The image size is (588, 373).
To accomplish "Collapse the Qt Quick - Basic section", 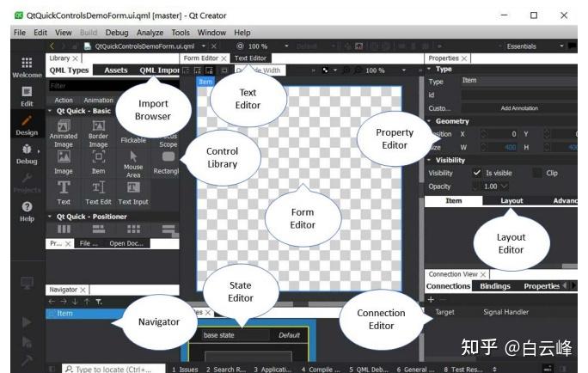I will (x=50, y=111).
